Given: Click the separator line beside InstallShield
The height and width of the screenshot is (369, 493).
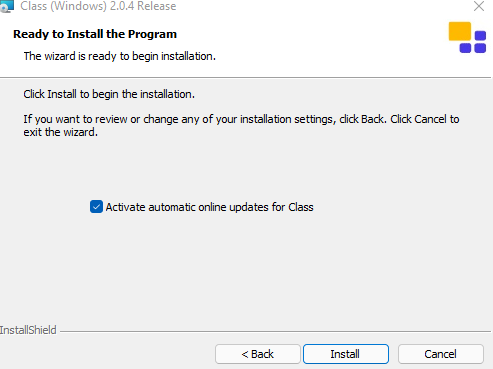Looking at the screenshot, I should tap(275, 331).
